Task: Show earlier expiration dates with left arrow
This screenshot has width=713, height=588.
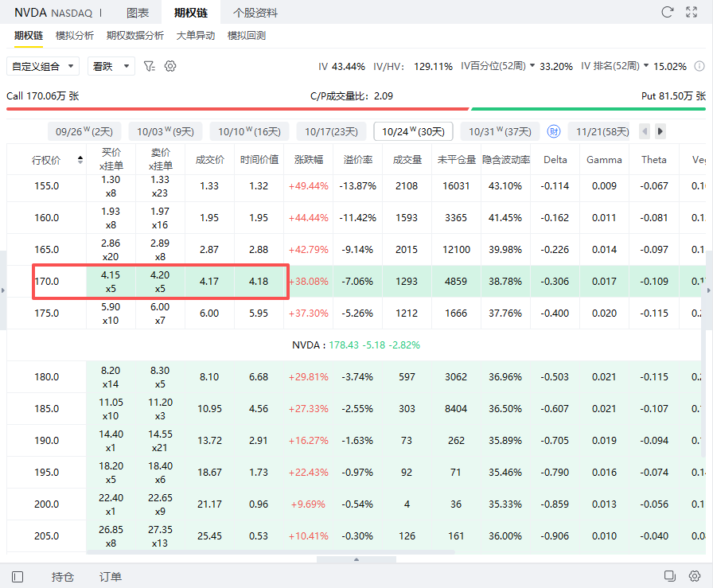Action: tap(645, 131)
